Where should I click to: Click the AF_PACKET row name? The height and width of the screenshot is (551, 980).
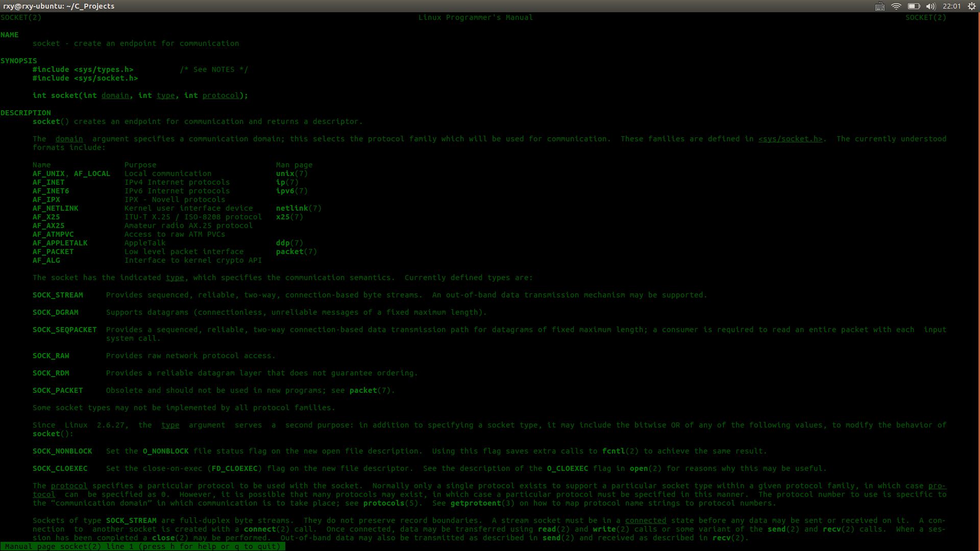click(53, 252)
